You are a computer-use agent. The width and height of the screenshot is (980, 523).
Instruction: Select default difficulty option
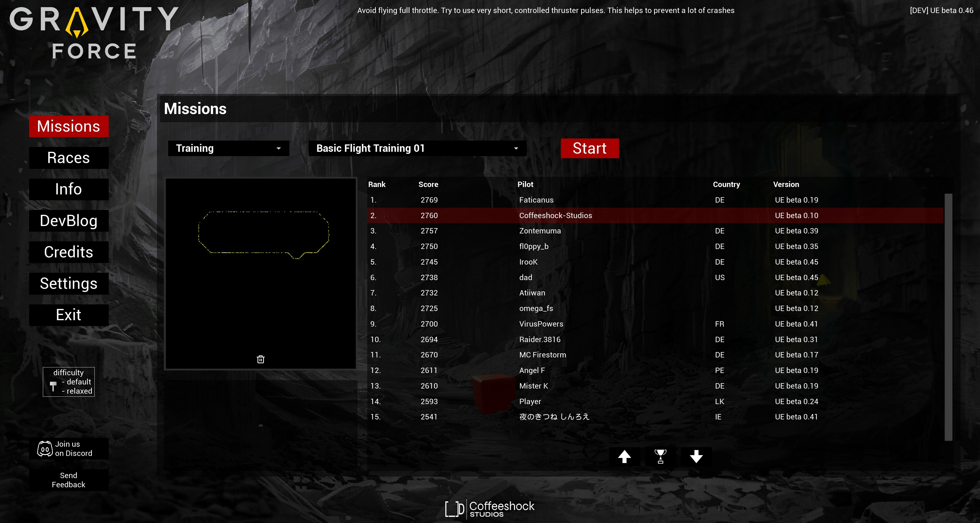pyautogui.click(x=76, y=382)
